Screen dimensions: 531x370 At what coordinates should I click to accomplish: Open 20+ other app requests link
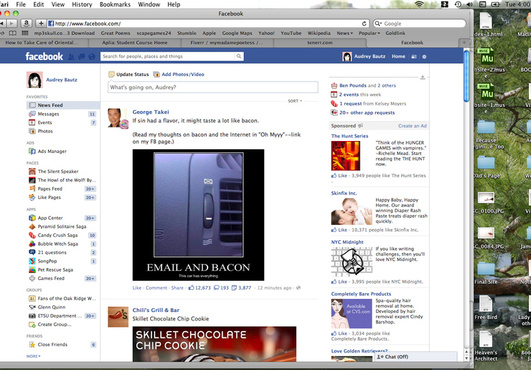367,113
